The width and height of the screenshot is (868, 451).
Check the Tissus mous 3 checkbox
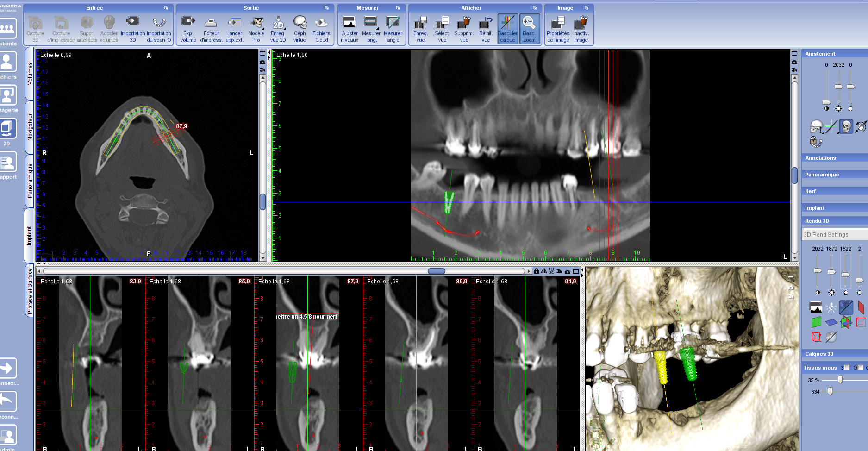847,368
